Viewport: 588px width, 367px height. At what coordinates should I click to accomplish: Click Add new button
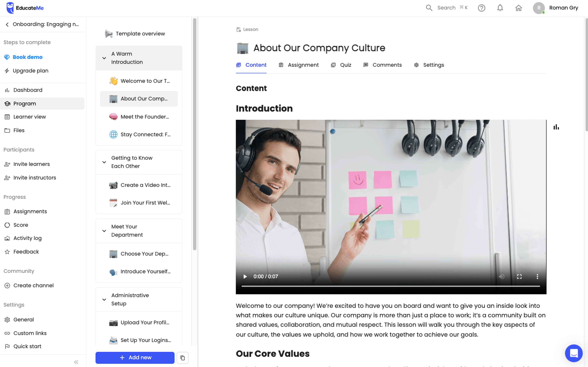click(135, 358)
